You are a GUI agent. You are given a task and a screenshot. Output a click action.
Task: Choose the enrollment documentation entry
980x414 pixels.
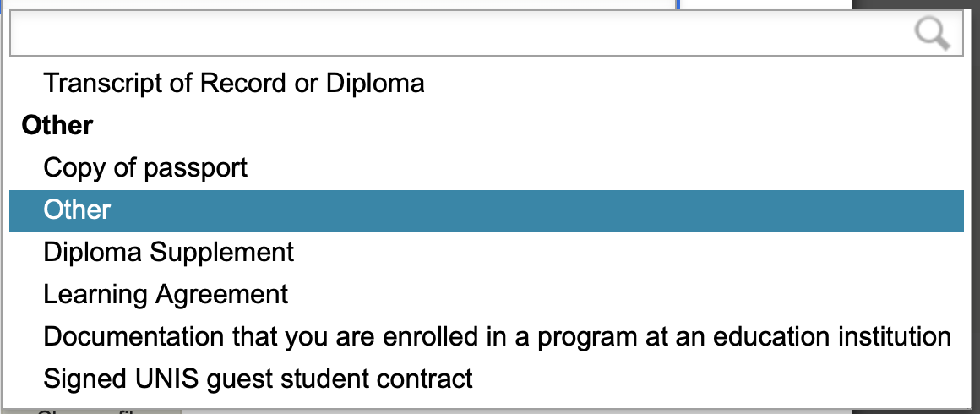coord(487,337)
